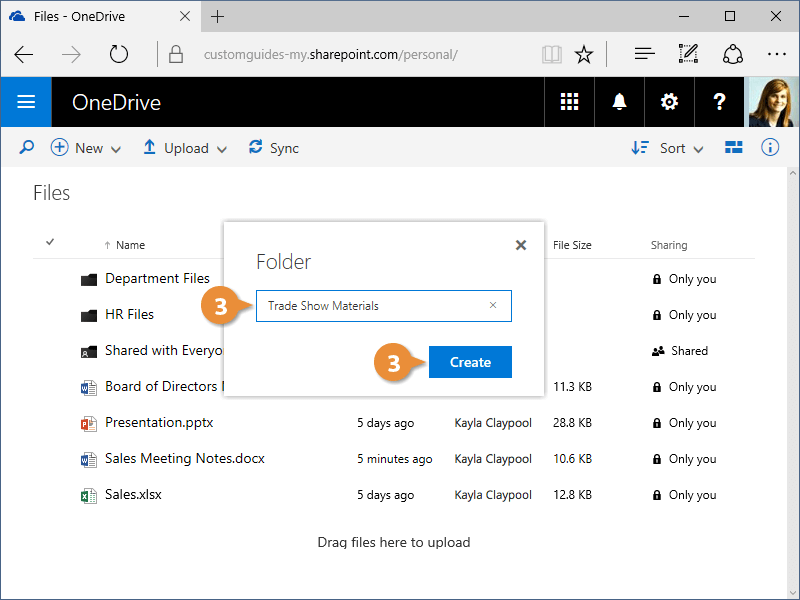The image size is (800, 600).
Task: Close the Folder dialog
Action: click(x=521, y=245)
